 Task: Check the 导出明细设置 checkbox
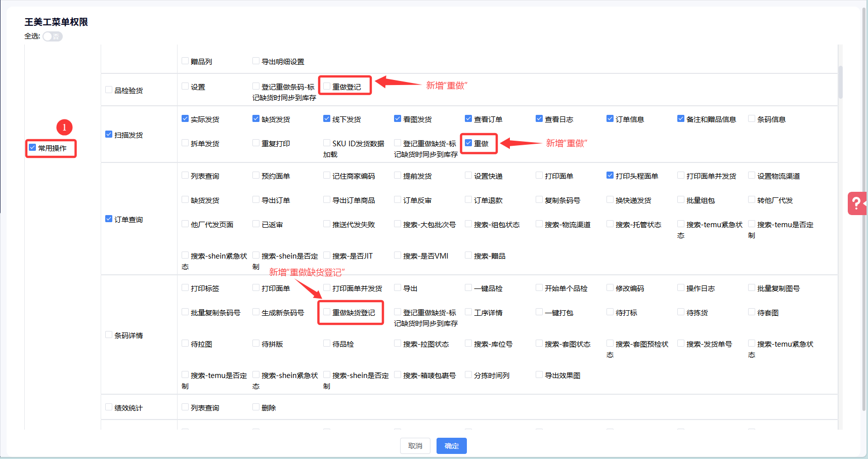click(x=256, y=61)
